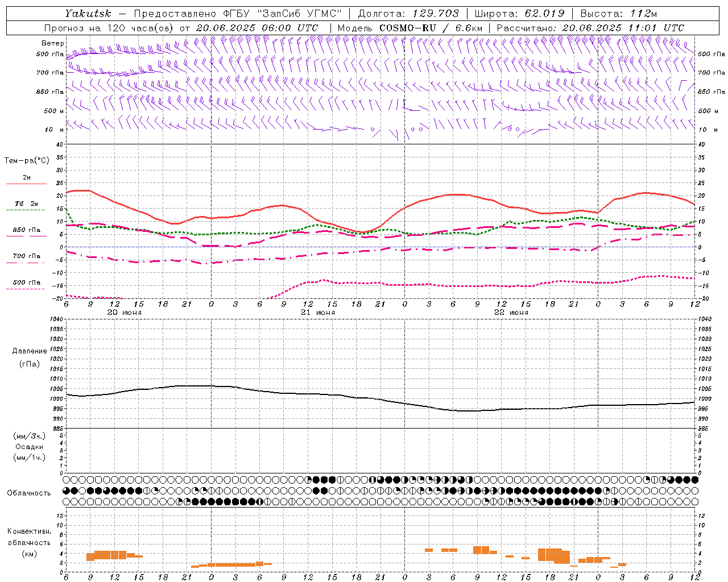Click the 'Долгота: 129.703' longitude value
728x582 pixels.
click(x=408, y=13)
